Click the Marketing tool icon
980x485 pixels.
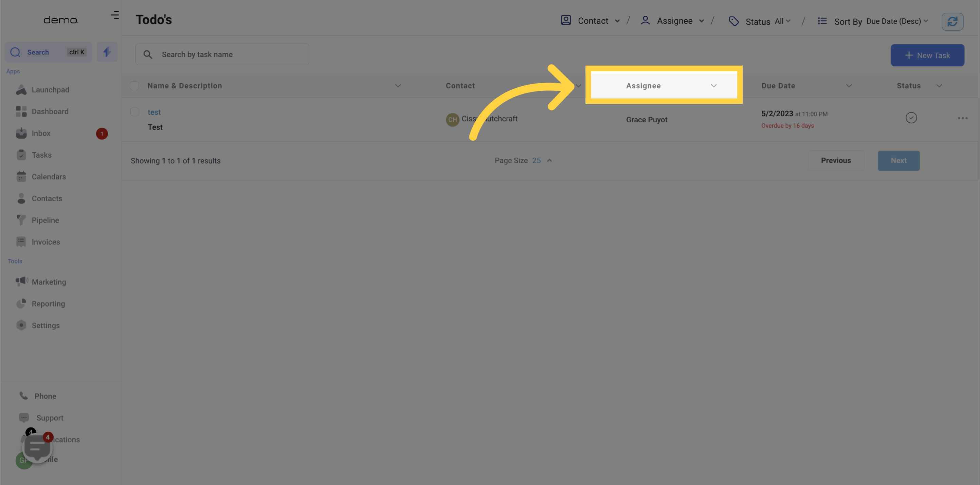(x=21, y=282)
